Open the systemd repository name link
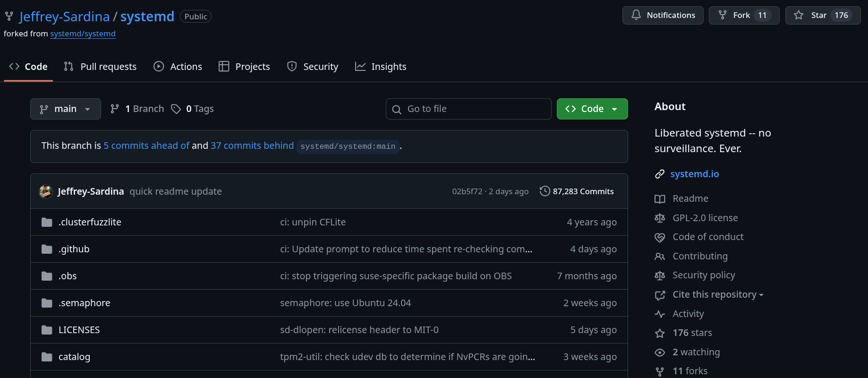The width and height of the screenshot is (868, 378). (147, 17)
